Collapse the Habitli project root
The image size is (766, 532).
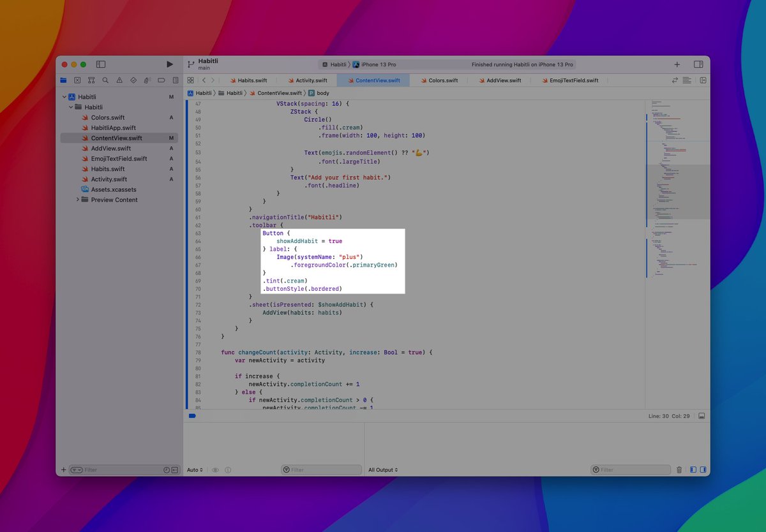pyautogui.click(x=64, y=97)
